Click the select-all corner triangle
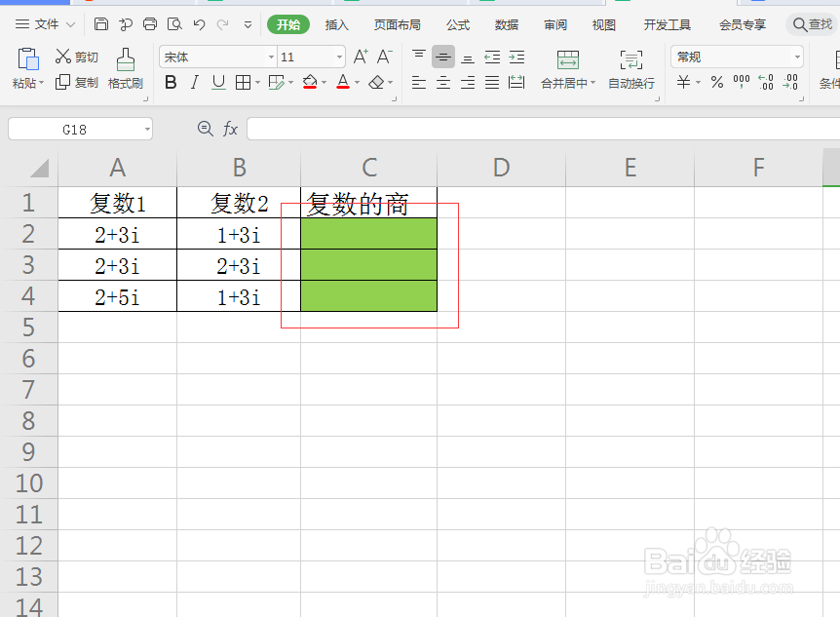The image size is (840, 617). pyautogui.click(x=40, y=169)
